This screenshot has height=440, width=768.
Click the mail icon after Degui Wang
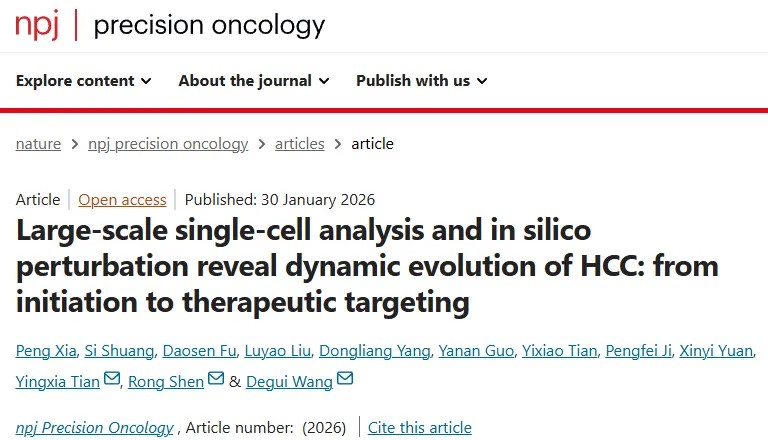pos(345,379)
